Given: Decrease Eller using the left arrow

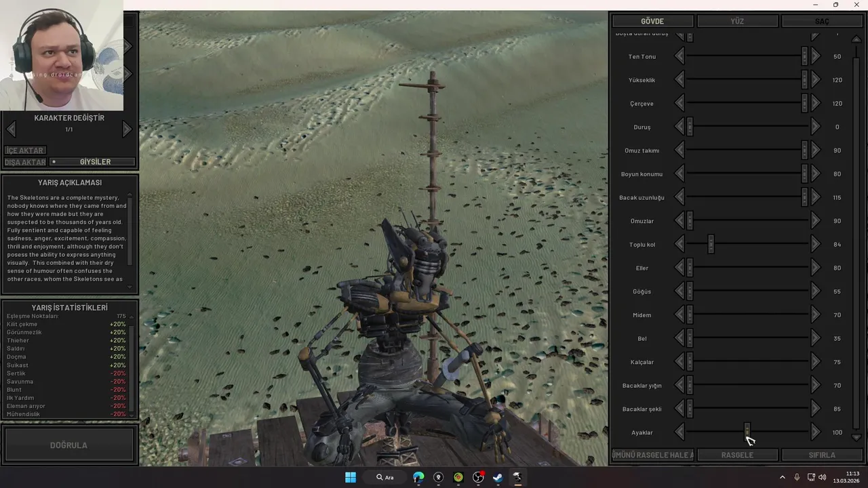Looking at the screenshot, I should click(x=679, y=268).
